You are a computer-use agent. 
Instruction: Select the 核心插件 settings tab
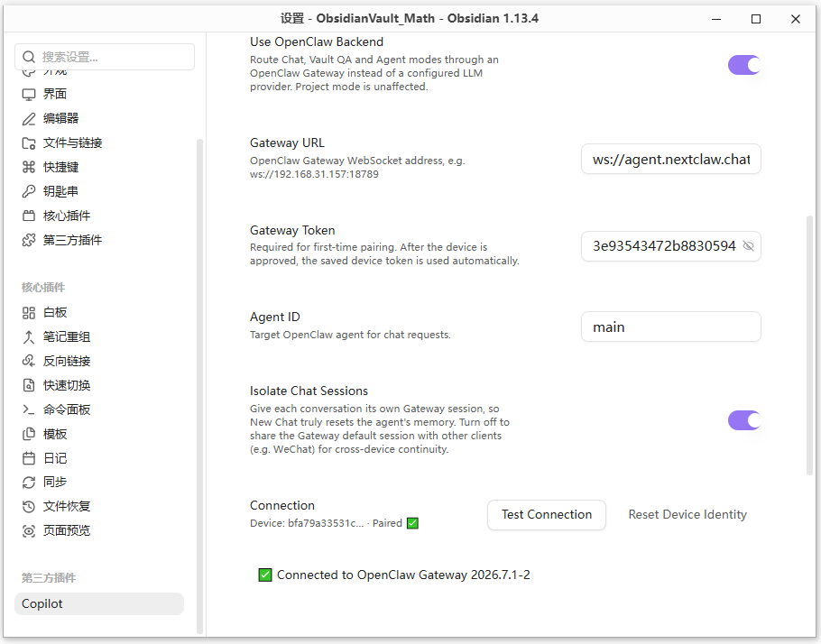pyautogui.click(x=99, y=216)
